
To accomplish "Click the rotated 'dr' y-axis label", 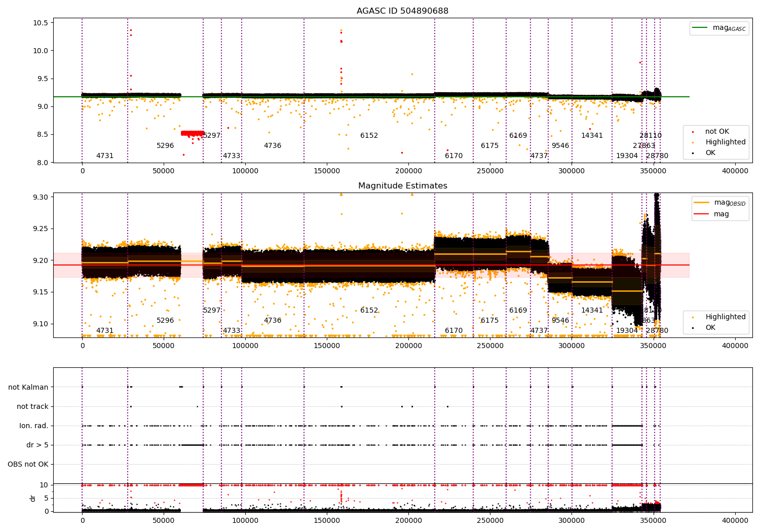I will (33, 498).
